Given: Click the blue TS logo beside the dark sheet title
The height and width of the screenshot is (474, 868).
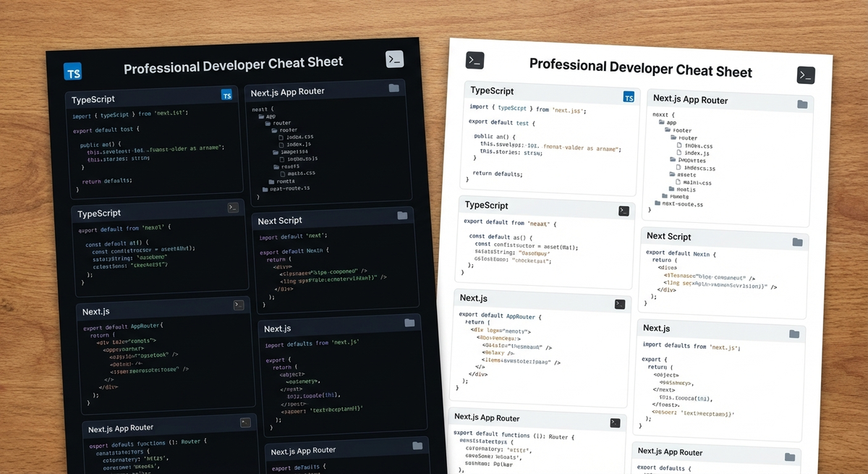Looking at the screenshot, I should click(72, 71).
